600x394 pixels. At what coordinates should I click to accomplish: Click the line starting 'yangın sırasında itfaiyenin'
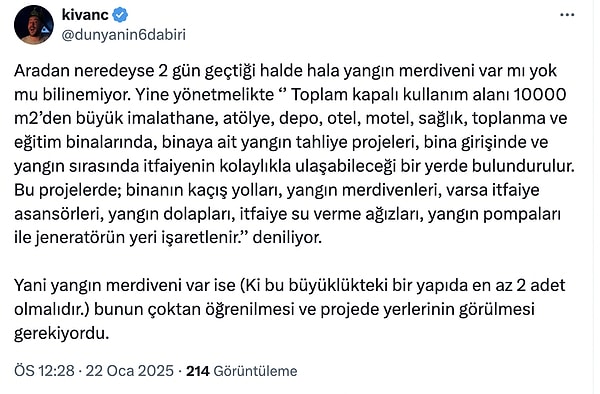pos(295,166)
